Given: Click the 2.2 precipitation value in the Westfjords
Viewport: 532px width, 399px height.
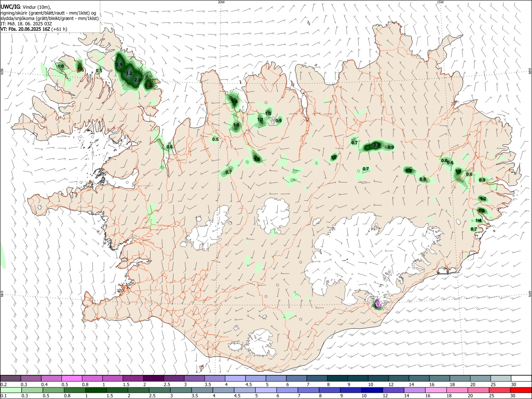Looking at the screenshot, I should coord(149,86).
